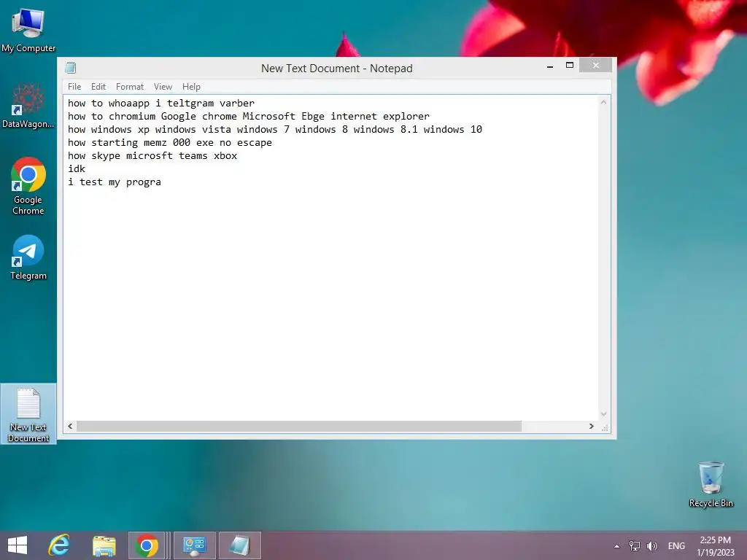This screenshot has height=560, width=747.
Task: Minimize the Notepad window
Action: click(x=550, y=66)
